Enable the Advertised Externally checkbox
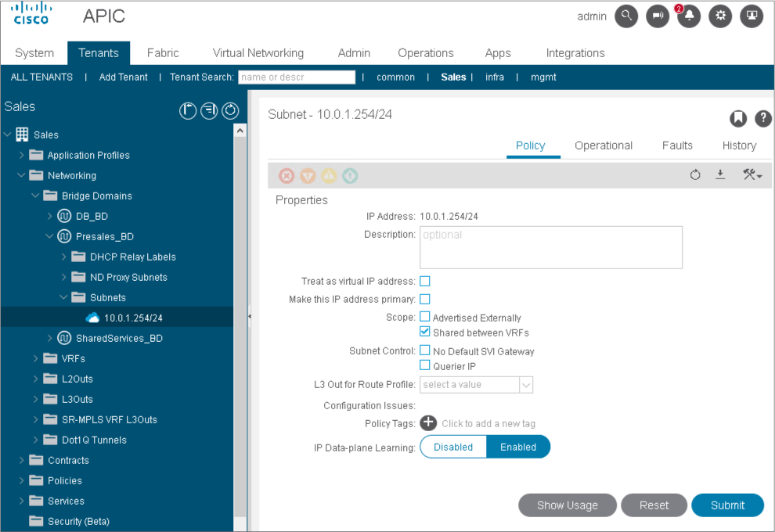 coord(425,318)
